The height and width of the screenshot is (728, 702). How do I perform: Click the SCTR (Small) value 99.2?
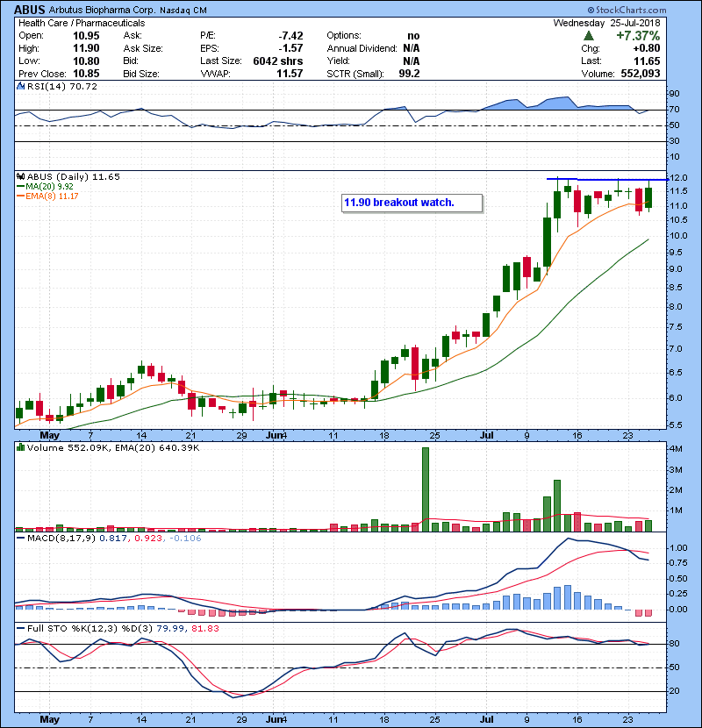(x=409, y=74)
